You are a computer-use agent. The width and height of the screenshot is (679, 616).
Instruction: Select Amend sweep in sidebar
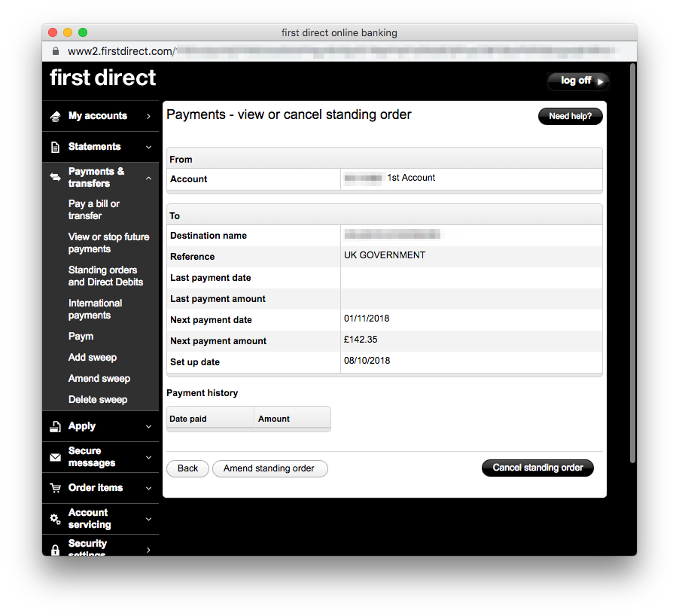[99, 379]
